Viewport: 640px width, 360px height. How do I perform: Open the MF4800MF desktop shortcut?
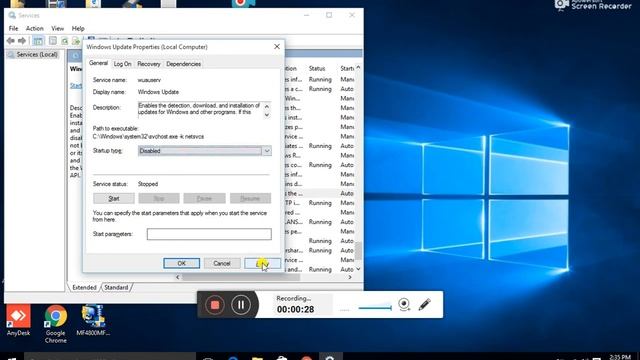click(93, 320)
